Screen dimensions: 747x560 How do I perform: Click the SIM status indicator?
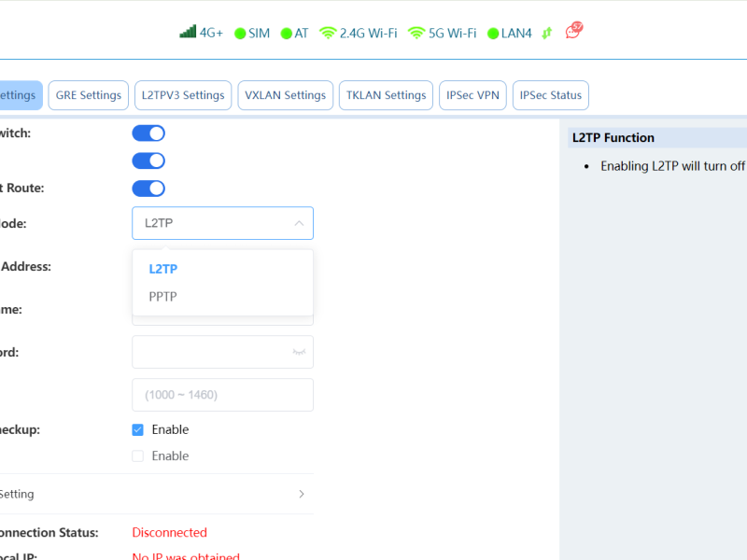point(240,34)
